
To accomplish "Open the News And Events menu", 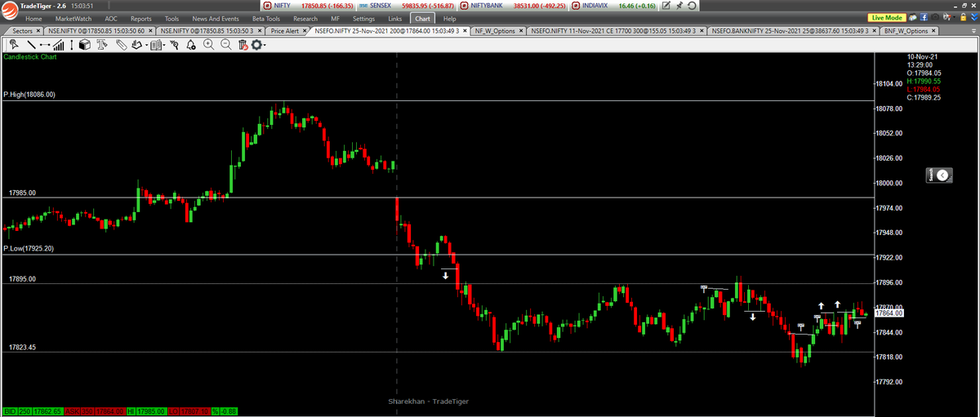I will [216, 18].
